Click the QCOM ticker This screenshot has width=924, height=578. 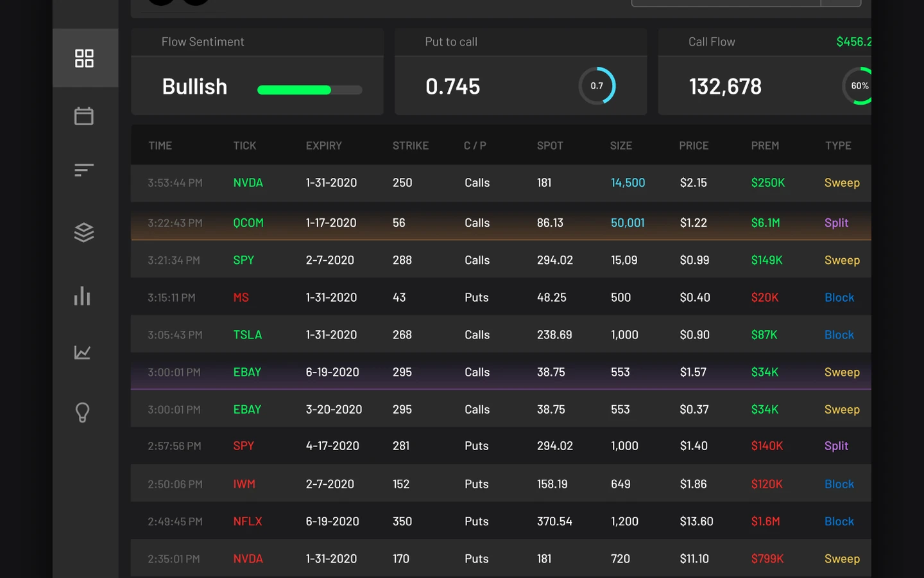[x=248, y=223]
